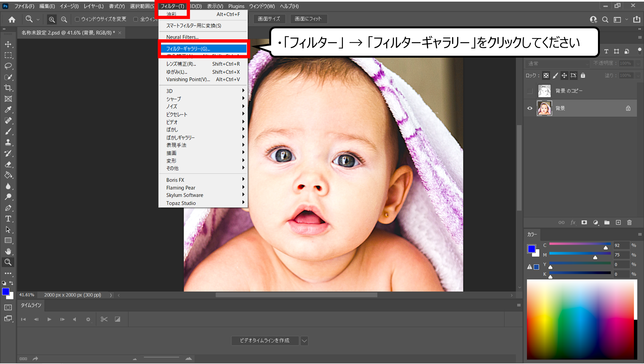Select the Eyedropper tool

(8, 110)
